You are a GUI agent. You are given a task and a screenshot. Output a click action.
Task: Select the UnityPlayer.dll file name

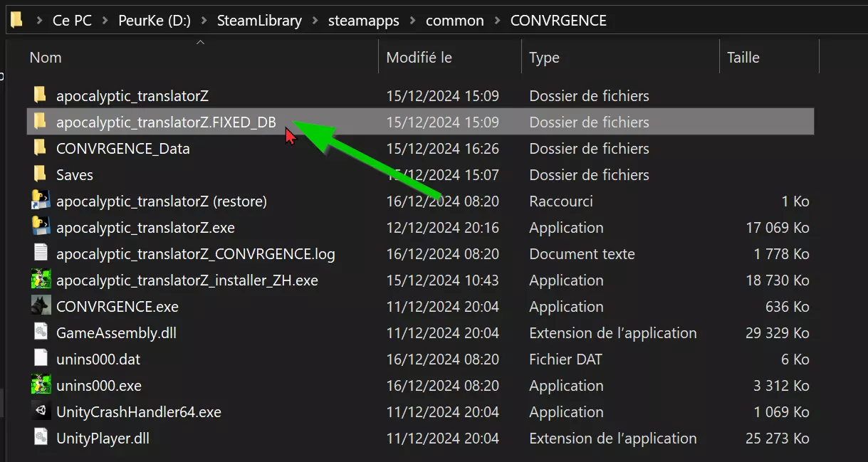[103, 439]
